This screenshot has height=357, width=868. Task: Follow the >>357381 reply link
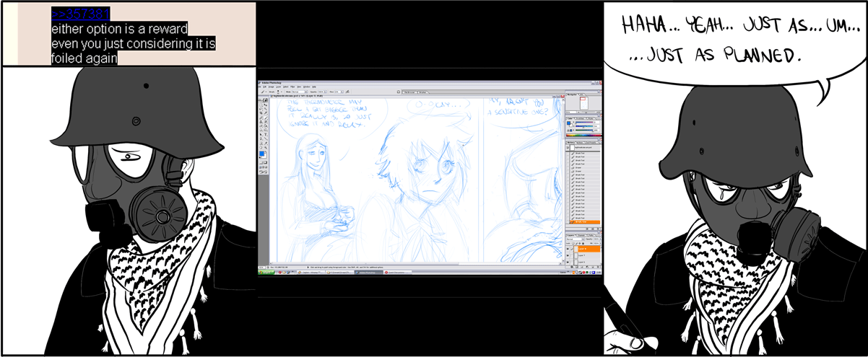(x=80, y=13)
